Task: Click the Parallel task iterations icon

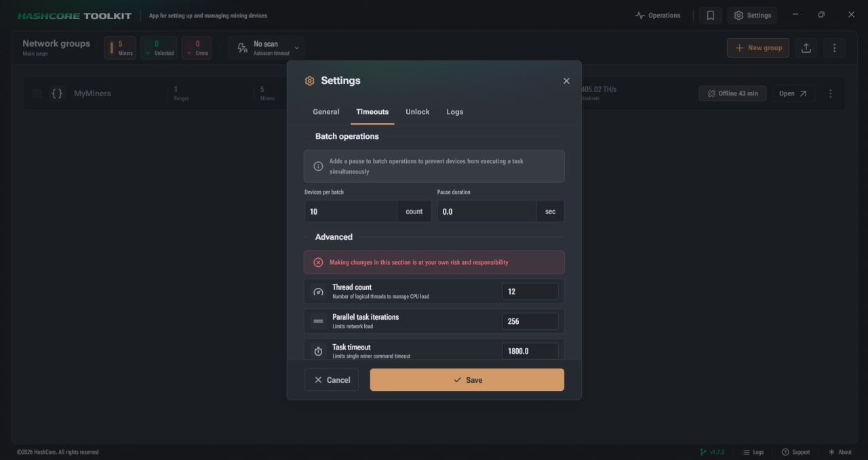Action: coord(318,321)
